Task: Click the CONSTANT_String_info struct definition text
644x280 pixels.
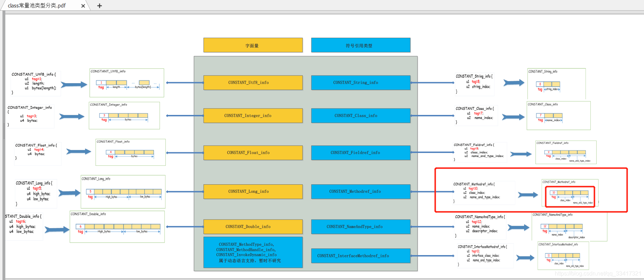Action: (x=474, y=84)
